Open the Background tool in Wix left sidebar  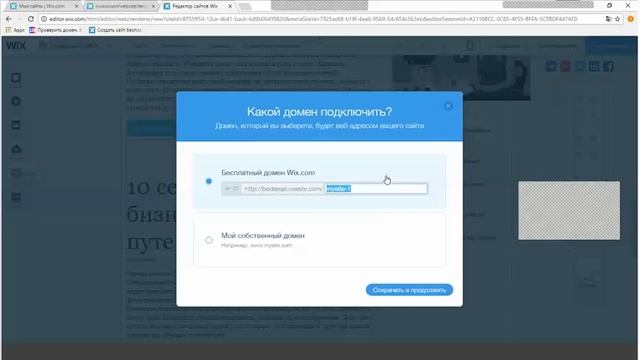point(16,78)
